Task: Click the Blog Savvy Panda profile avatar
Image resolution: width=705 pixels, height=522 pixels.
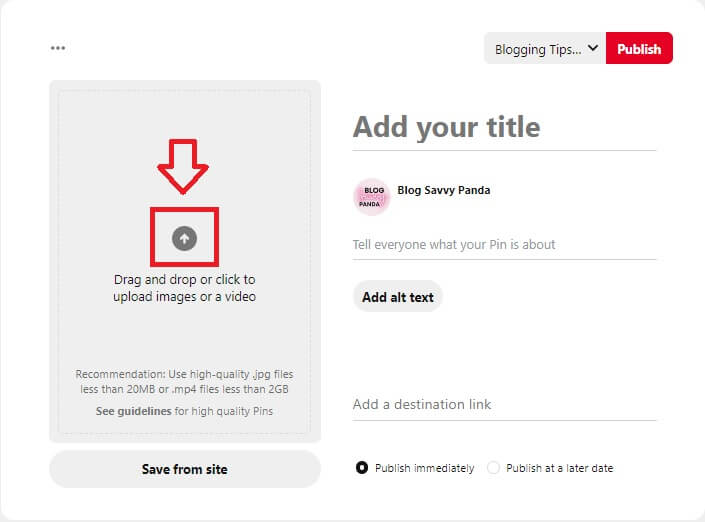Action: [x=372, y=197]
